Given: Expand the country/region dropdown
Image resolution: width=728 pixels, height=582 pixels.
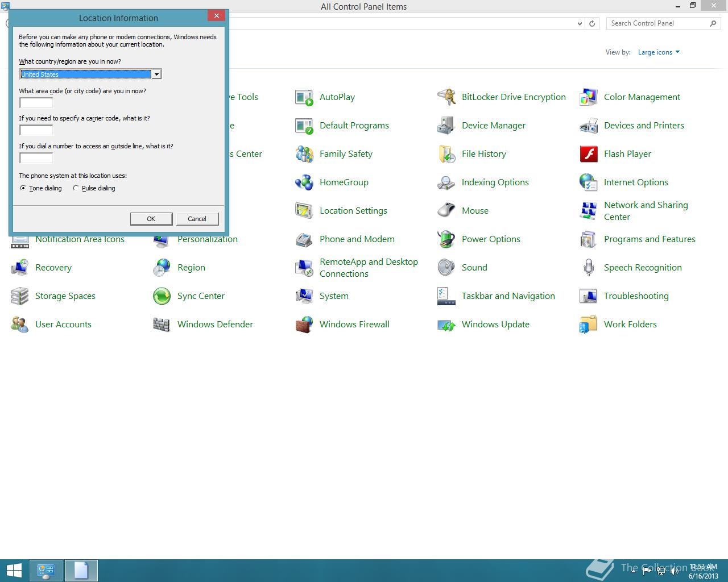Looking at the screenshot, I should (x=156, y=74).
